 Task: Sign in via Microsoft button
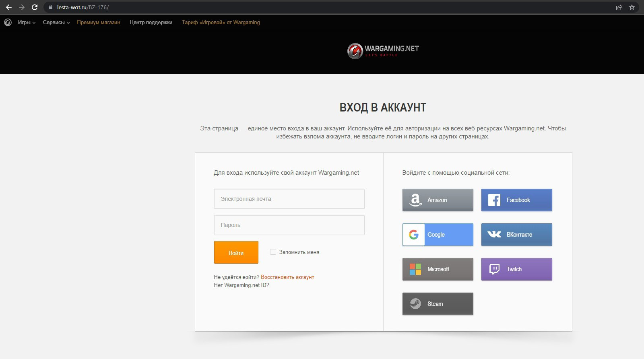[x=438, y=269]
